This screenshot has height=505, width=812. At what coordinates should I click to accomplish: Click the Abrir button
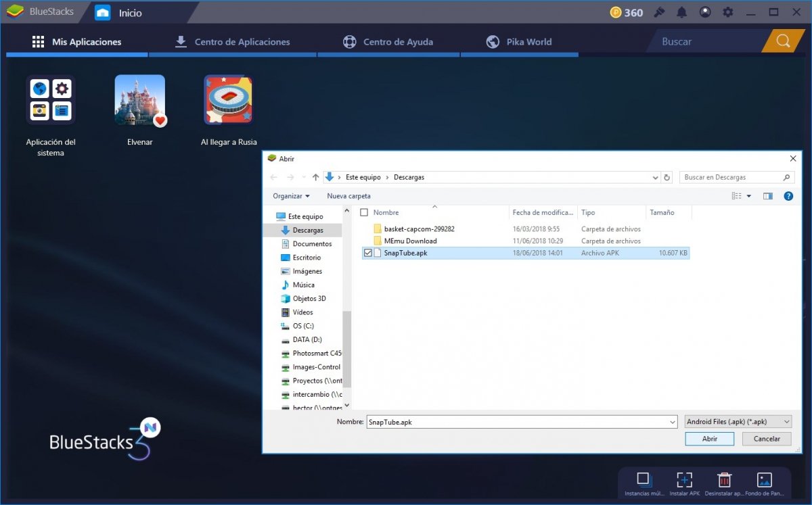click(x=710, y=439)
